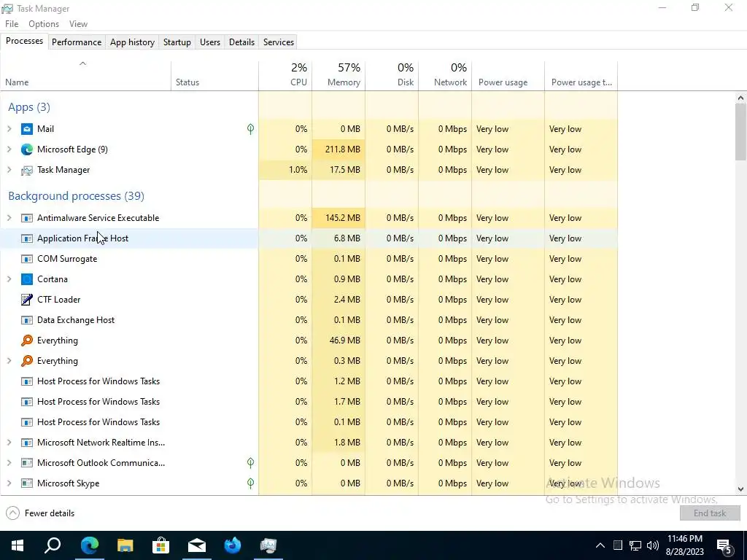Expand the Mail process group

(9, 129)
